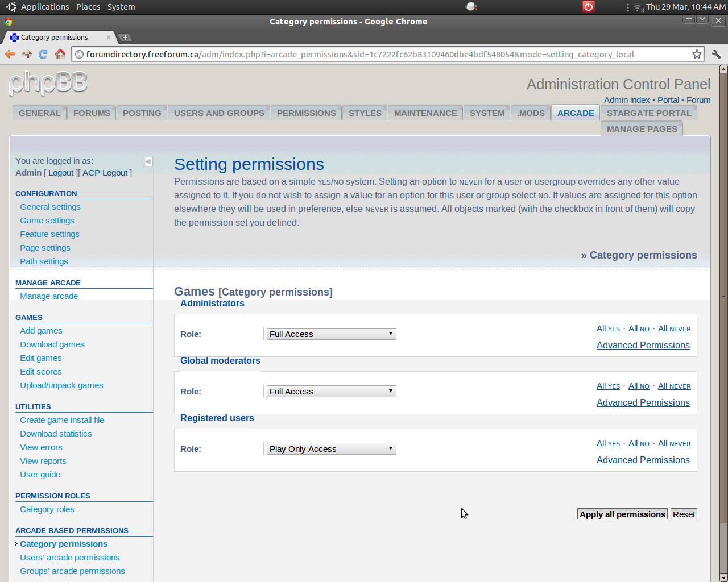Bookmark page with star icon
The height and width of the screenshot is (582, 728).
tap(697, 54)
